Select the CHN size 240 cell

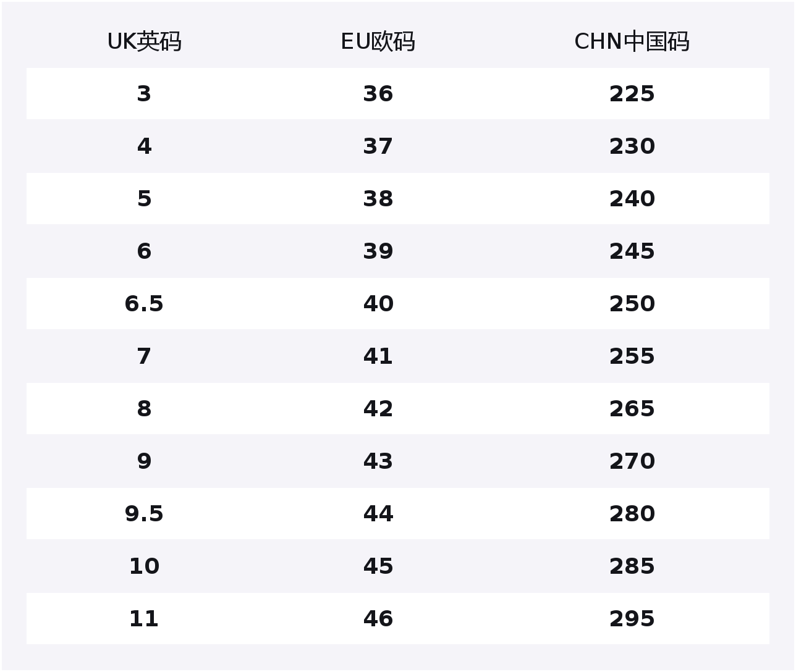pos(632,199)
